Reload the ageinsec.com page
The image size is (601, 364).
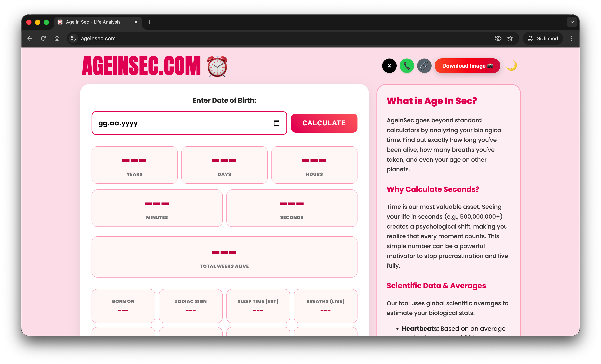point(43,38)
